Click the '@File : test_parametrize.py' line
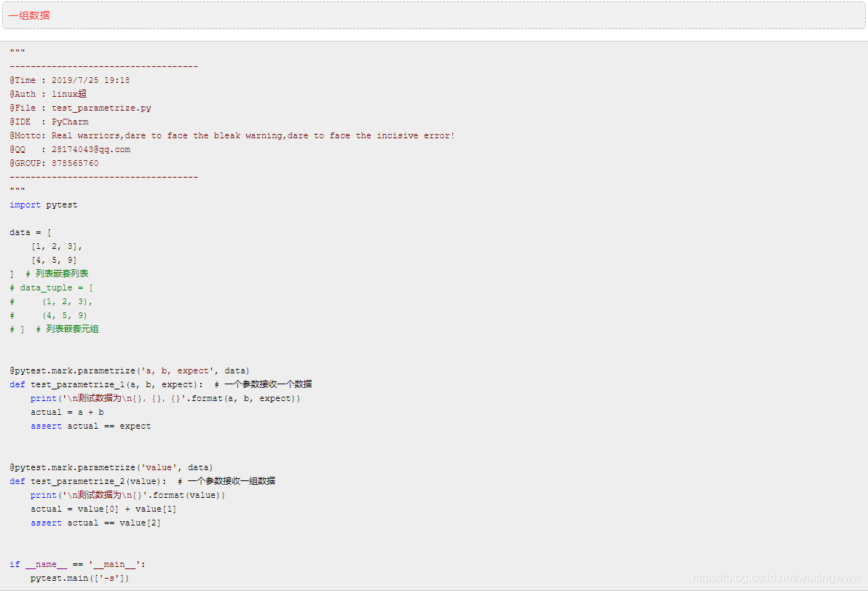868x591 pixels. (x=80, y=108)
